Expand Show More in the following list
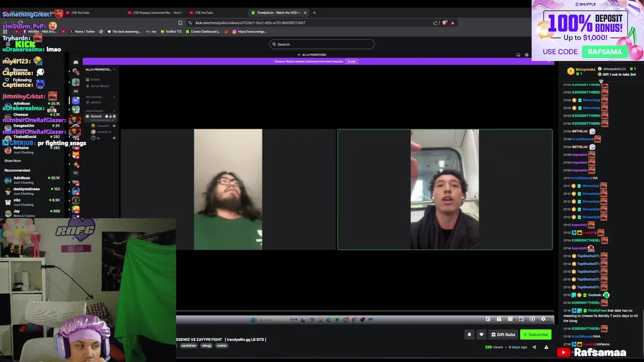 pos(13,161)
